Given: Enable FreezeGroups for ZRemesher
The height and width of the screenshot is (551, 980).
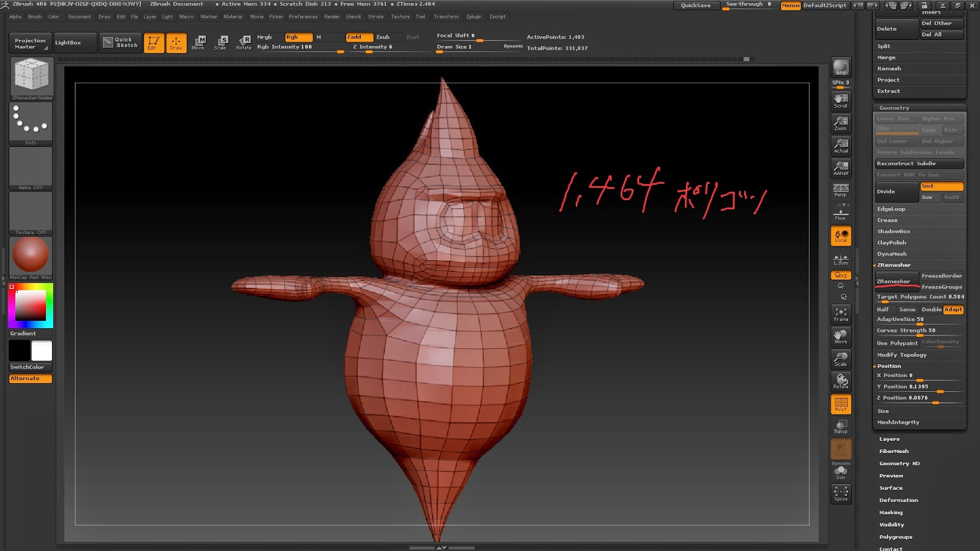Looking at the screenshot, I should click(942, 287).
